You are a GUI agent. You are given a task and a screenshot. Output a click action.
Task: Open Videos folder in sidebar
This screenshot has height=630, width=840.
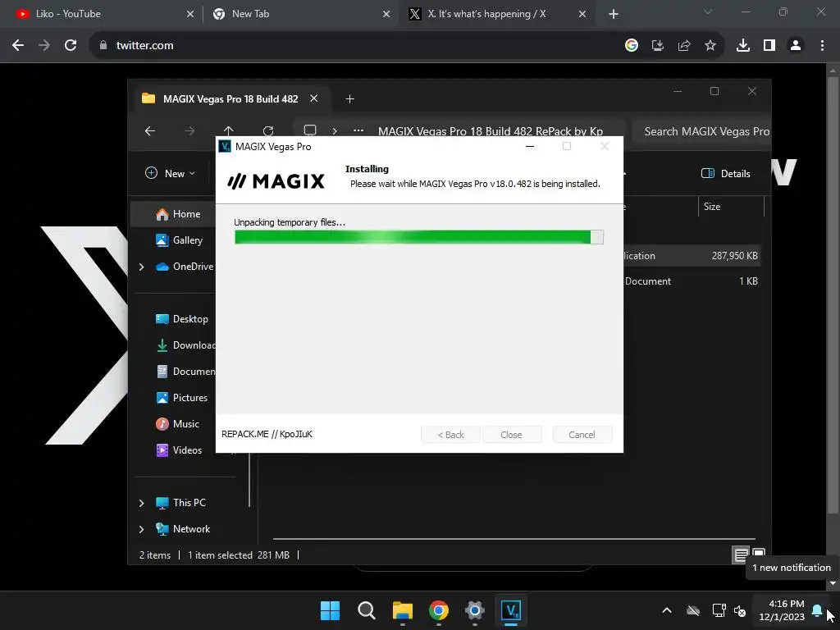[x=179, y=450]
